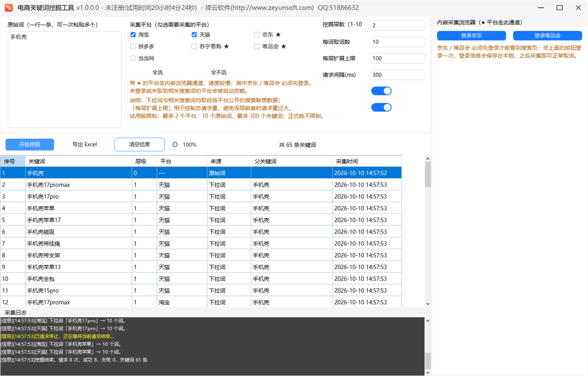
Task: Export results via 导出 Excel
Action: (x=85, y=145)
